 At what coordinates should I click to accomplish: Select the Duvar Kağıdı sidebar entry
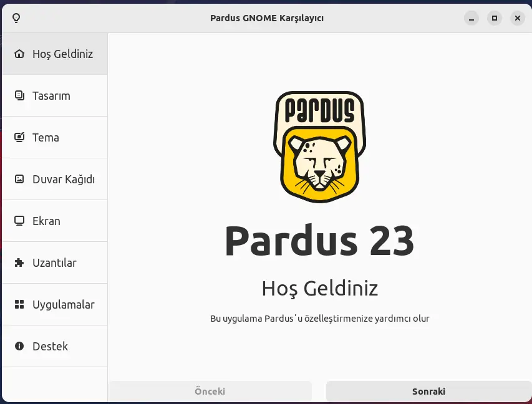pyautogui.click(x=55, y=179)
